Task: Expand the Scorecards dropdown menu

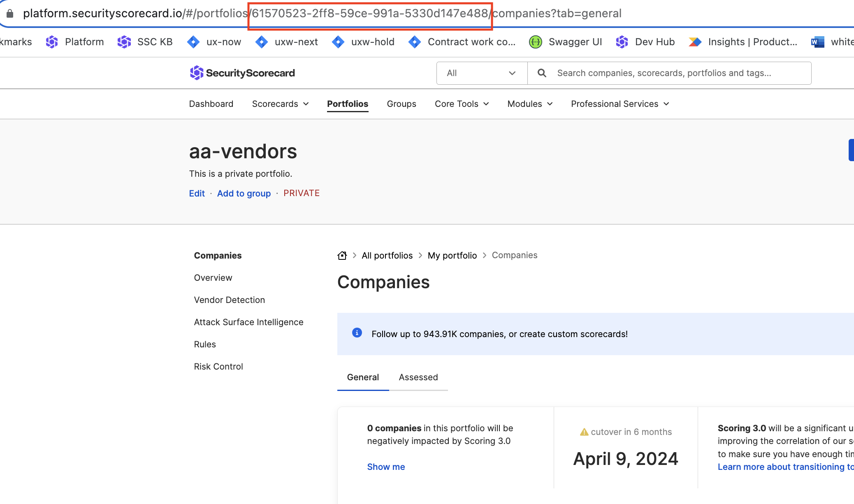Action: tap(280, 104)
